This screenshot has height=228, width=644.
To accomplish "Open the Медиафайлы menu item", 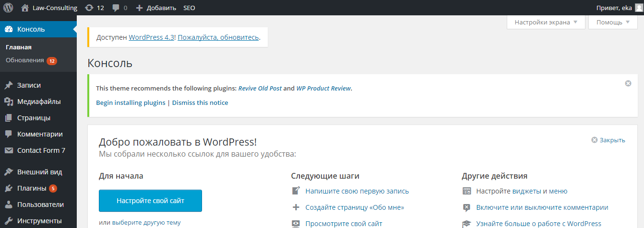I will point(38,102).
